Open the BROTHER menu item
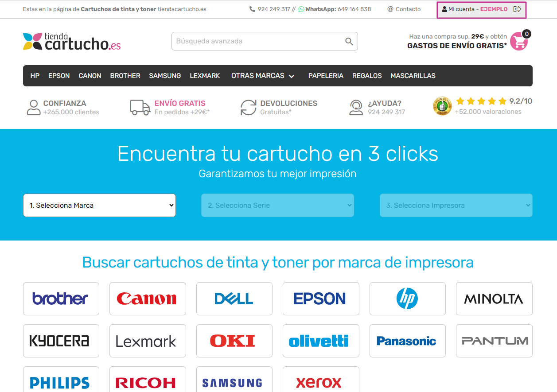 (125, 76)
